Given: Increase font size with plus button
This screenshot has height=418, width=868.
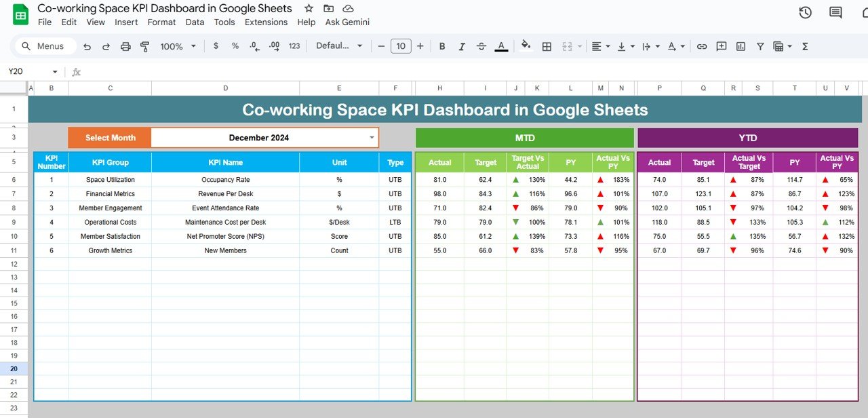Looking at the screenshot, I should click(x=420, y=46).
